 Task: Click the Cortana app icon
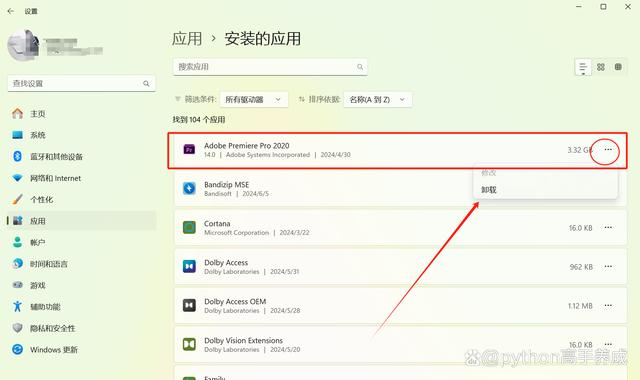(189, 228)
